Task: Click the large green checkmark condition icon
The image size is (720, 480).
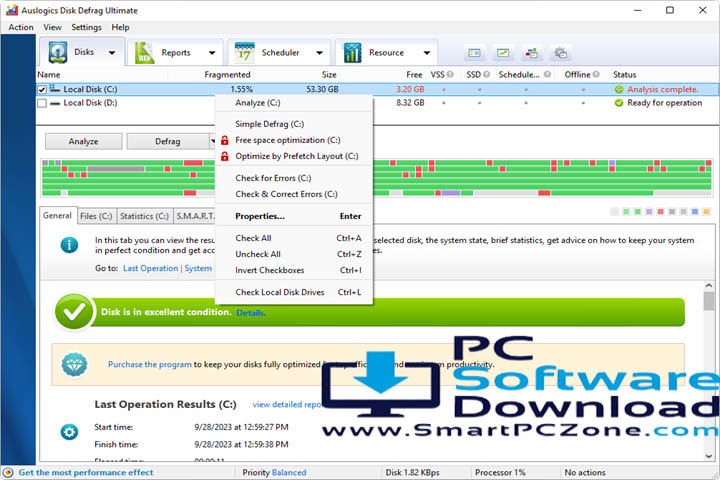Action: coord(74,312)
